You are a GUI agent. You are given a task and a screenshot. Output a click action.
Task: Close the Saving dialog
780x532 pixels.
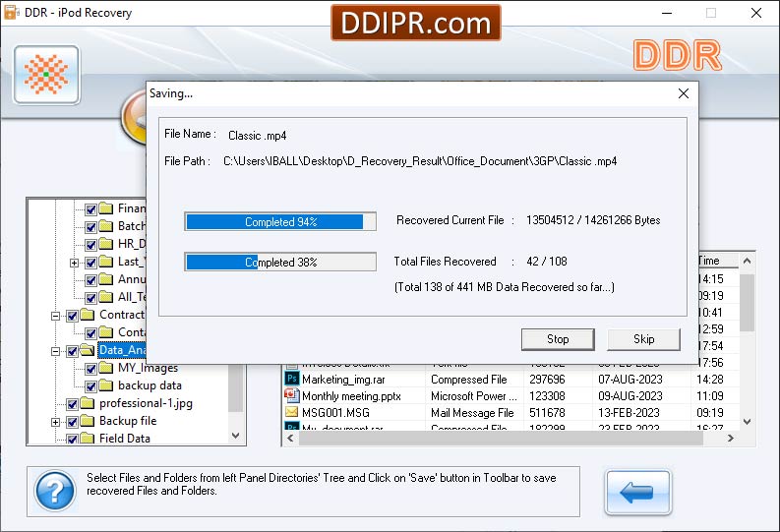pyautogui.click(x=684, y=93)
